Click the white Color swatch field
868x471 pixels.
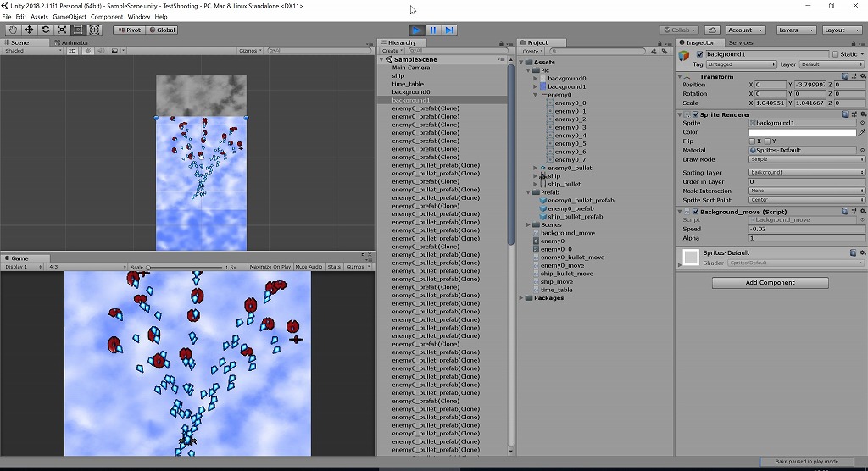[802, 132]
